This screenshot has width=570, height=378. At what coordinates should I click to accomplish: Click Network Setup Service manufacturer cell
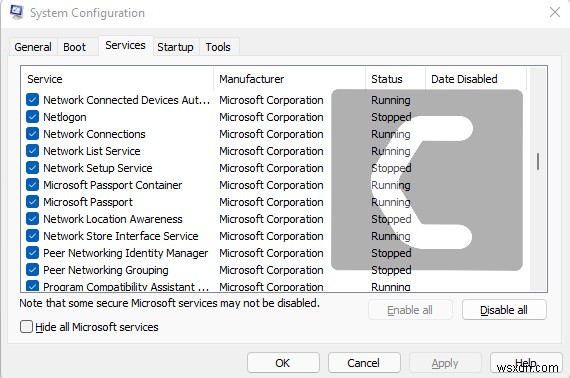pos(271,168)
